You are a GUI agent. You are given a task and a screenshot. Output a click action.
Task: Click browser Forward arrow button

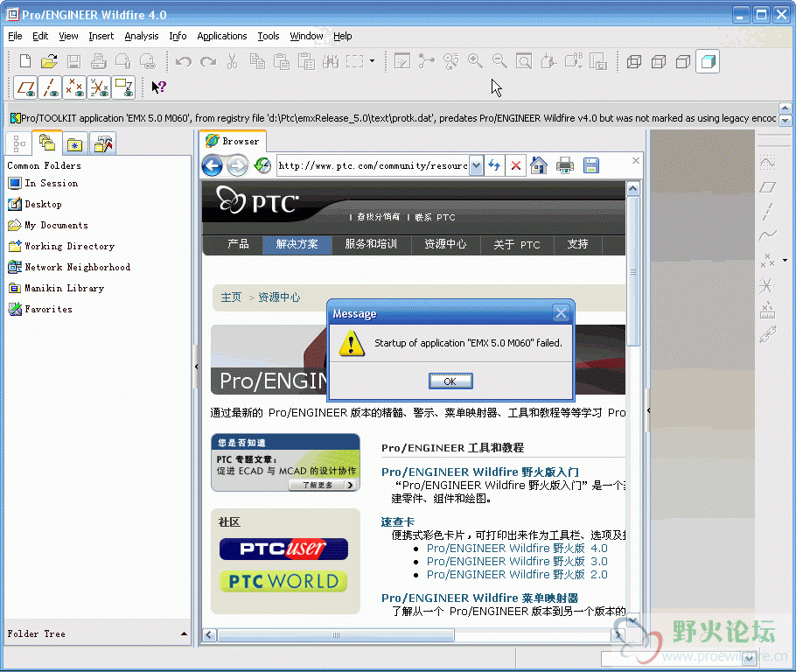[x=237, y=165]
